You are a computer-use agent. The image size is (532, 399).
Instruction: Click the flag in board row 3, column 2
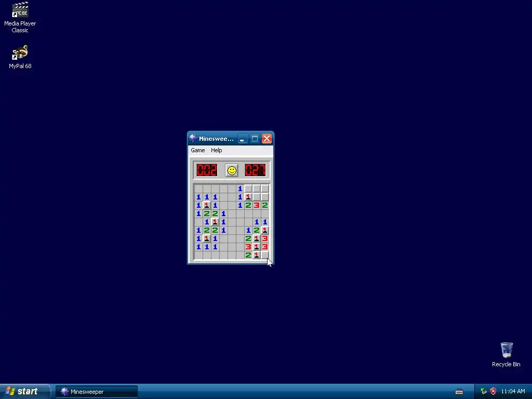point(207,205)
